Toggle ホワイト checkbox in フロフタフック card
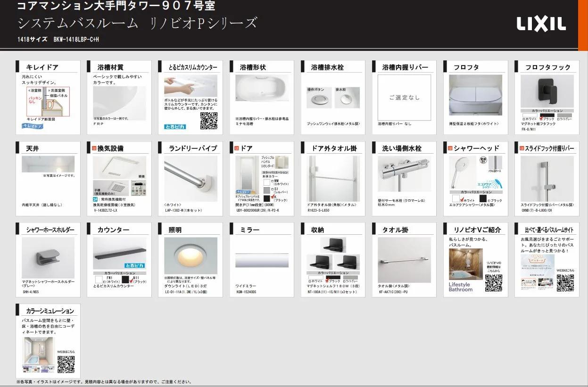This screenshot has height=387, width=588. [523, 119]
